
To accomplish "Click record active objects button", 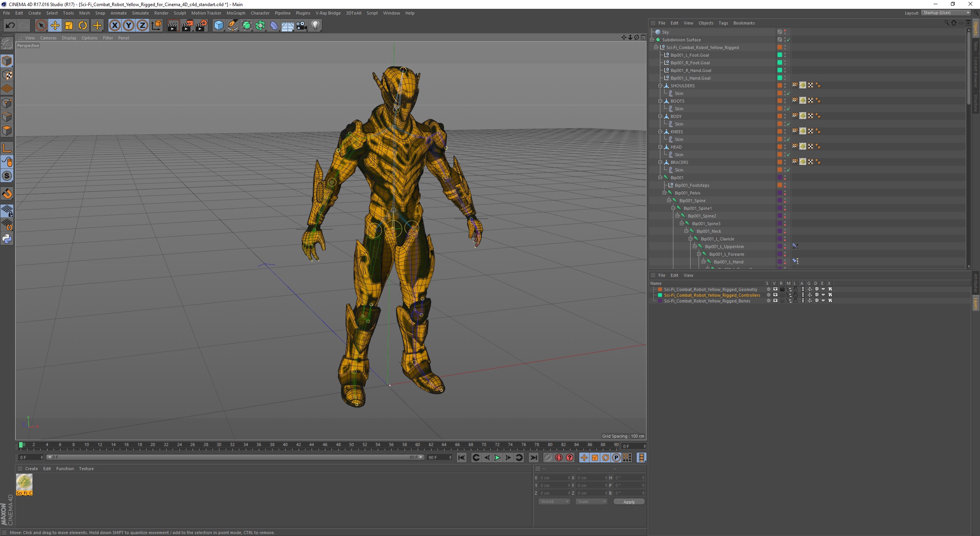I will pyautogui.click(x=548, y=458).
